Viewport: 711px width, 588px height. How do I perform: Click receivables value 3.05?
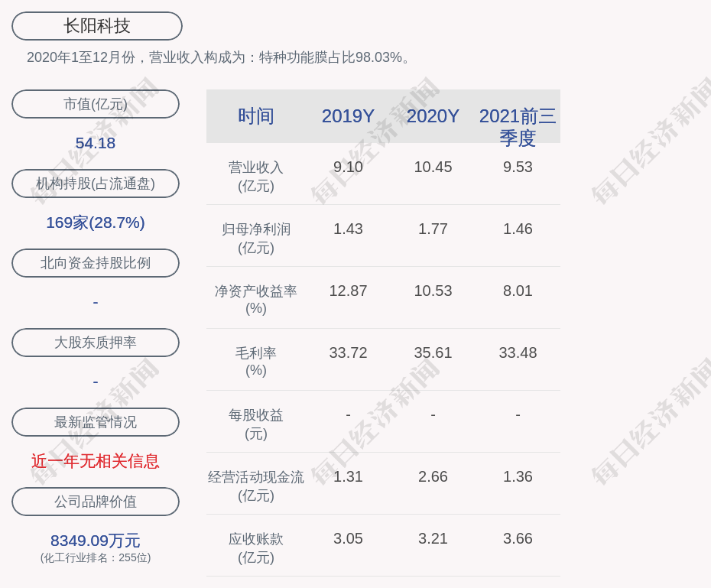[x=348, y=538]
